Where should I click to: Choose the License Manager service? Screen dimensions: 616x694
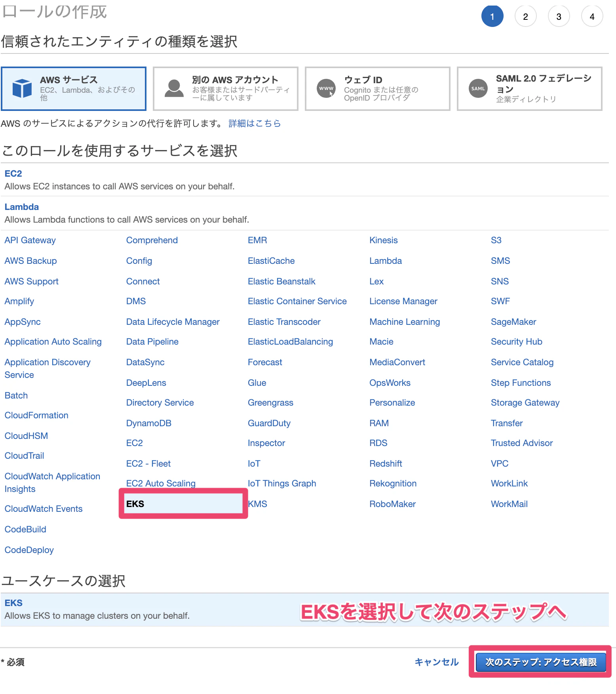[x=403, y=301]
